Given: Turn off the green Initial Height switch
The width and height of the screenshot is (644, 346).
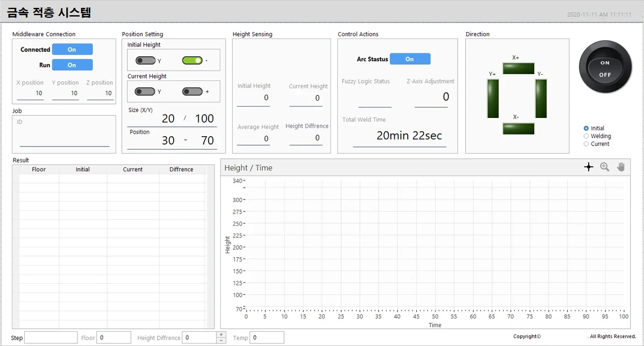Looking at the screenshot, I should coord(192,61).
